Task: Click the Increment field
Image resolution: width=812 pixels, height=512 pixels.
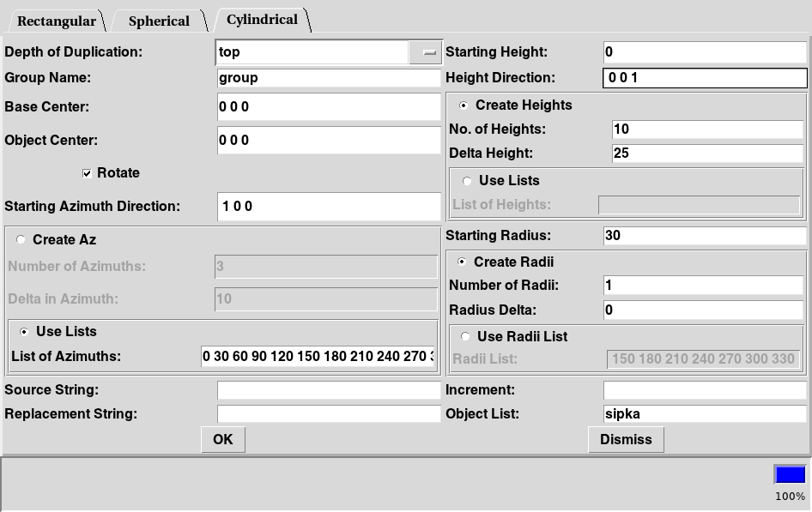Action: tap(706, 390)
